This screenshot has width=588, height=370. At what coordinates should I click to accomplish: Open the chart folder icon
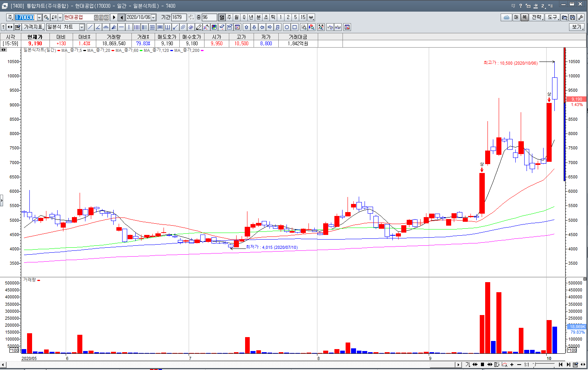[x=564, y=17]
